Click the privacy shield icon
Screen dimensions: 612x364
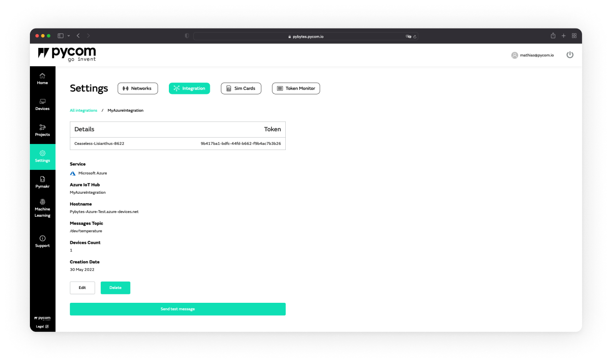click(187, 36)
